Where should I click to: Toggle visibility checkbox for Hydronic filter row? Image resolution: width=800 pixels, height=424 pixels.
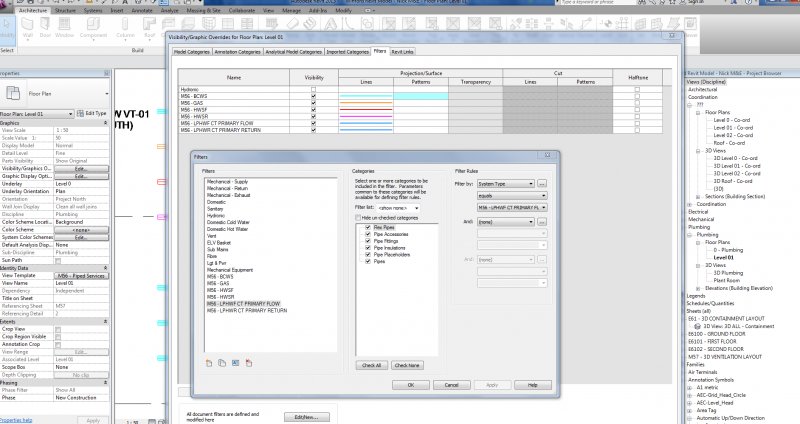(313, 89)
